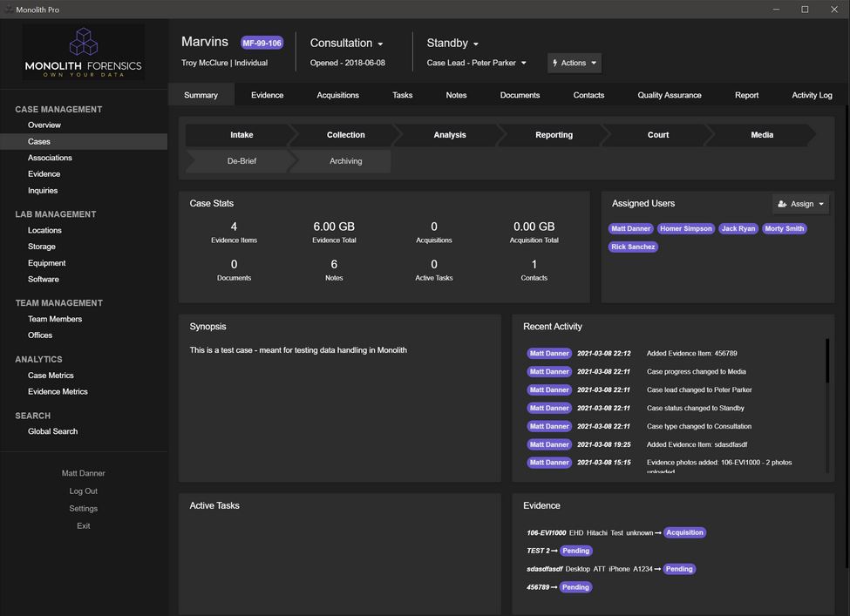Image resolution: width=850 pixels, height=616 pixels.
Task: Set case progress to Analysis
Action: [450, 135]
